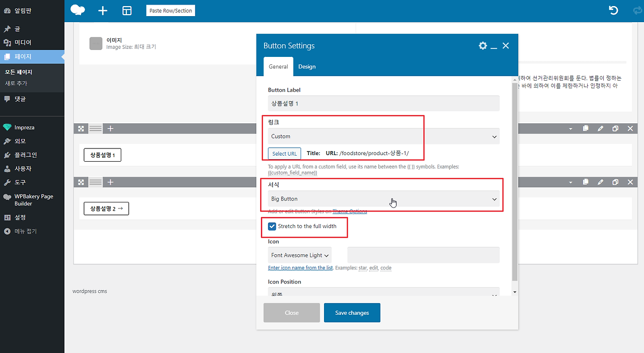The image size is (644, 353).
Task: Open 설정 settings menu
Action: [32, 218]
